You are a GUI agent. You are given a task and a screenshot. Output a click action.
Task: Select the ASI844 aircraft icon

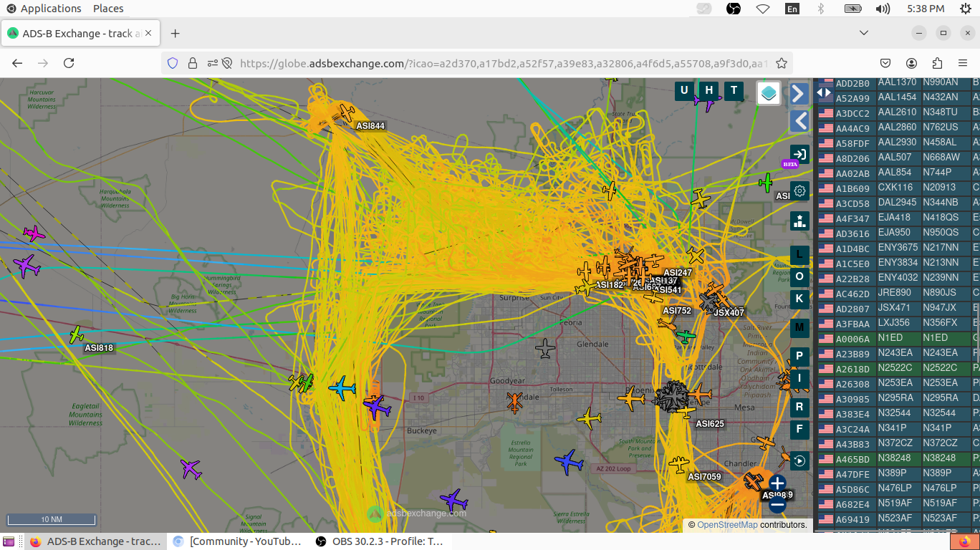click(347, 112)
